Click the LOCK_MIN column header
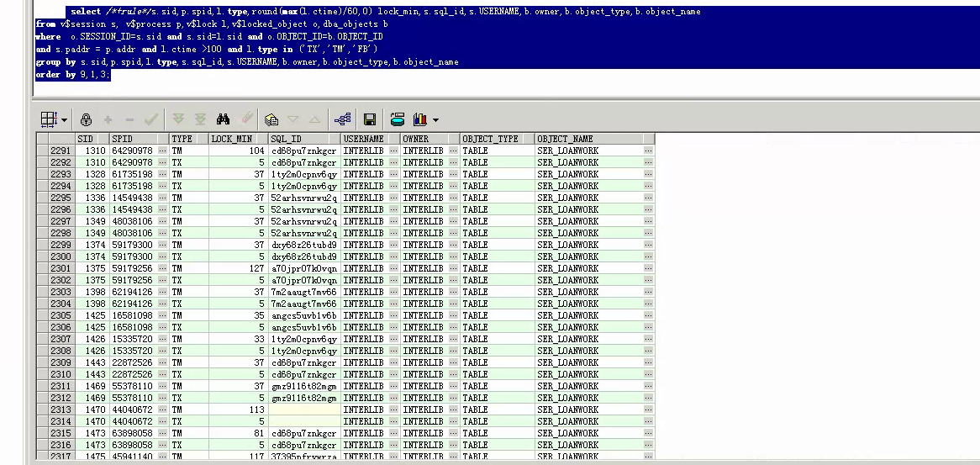This screenshot has height=465, width=980. tap(232, 139)
